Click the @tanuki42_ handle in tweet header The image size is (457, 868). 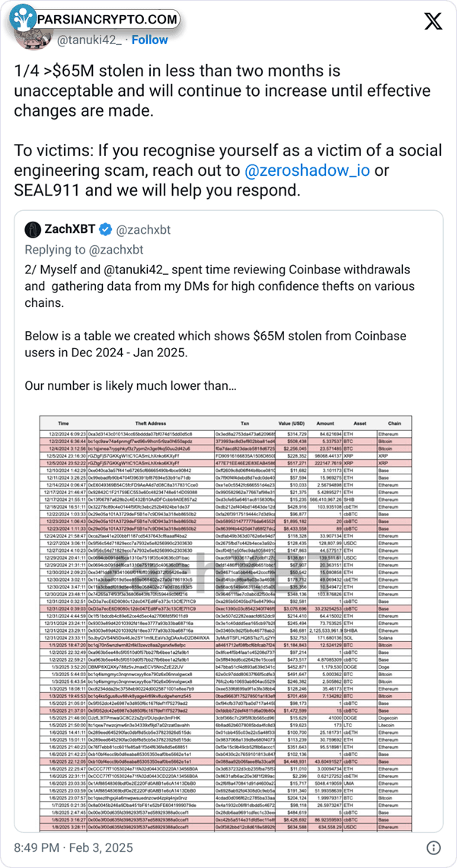tap(89, 40)
